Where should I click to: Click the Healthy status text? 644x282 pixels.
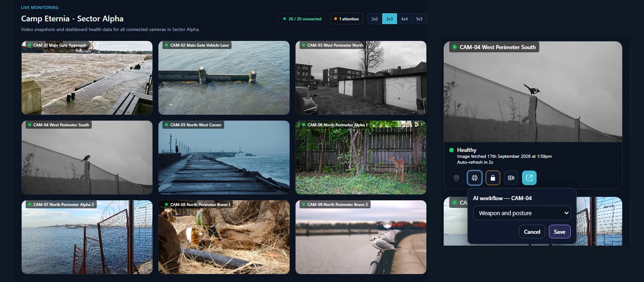coord(467,150)
